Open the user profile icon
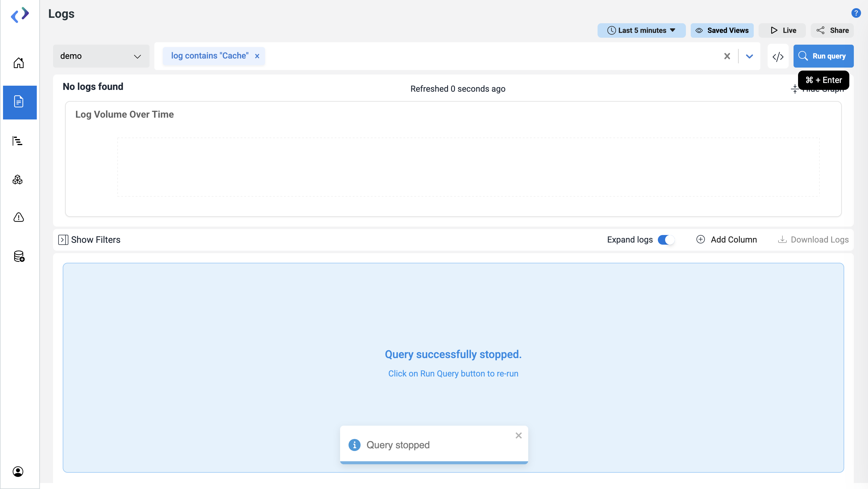868x489 pixels. [x=18, y=472]
